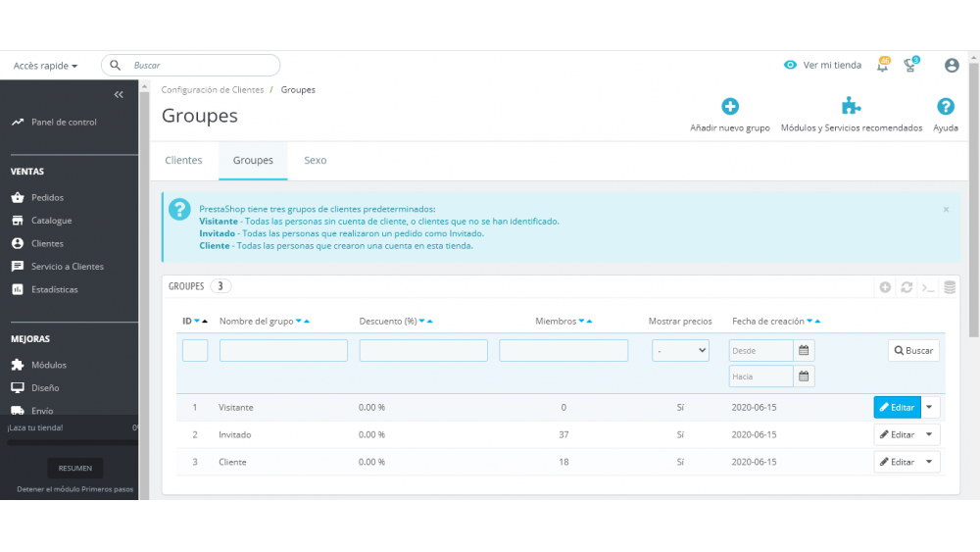Click the Miembros value 37 for Invitado
This screenshot has width=980, height=552.
pos(563,434)
